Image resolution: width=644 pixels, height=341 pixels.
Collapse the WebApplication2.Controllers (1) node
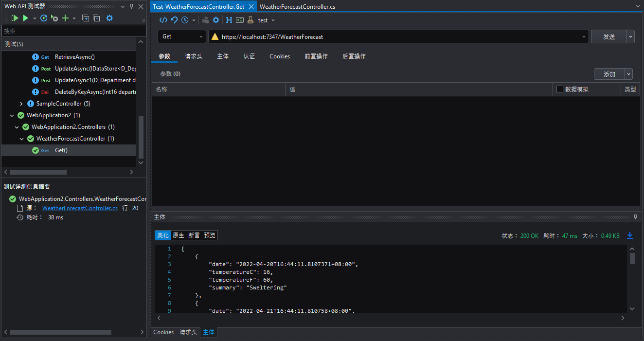click(17, 127)
